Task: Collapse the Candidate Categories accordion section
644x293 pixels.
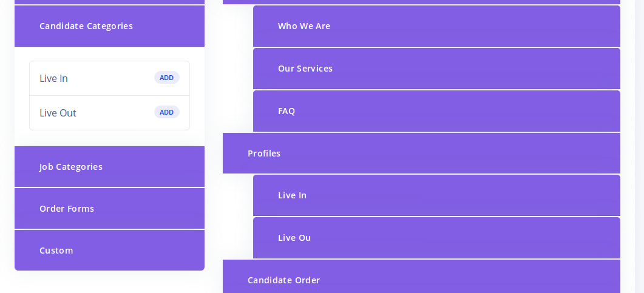Action: click(109, 26)
